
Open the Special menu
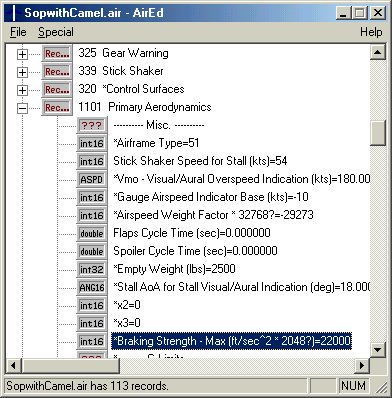click(56, 32)
